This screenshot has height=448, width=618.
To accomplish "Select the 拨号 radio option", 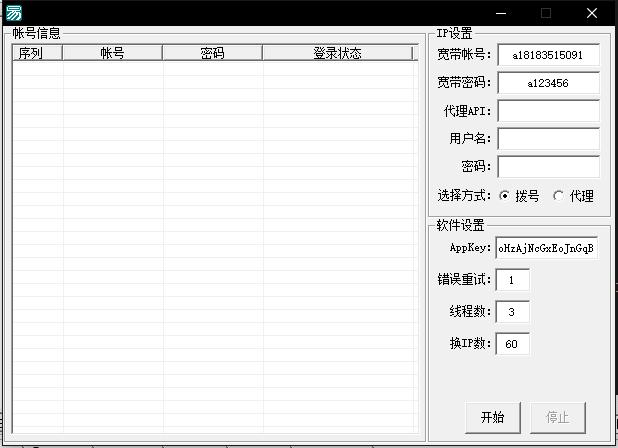I will [505, 196].
